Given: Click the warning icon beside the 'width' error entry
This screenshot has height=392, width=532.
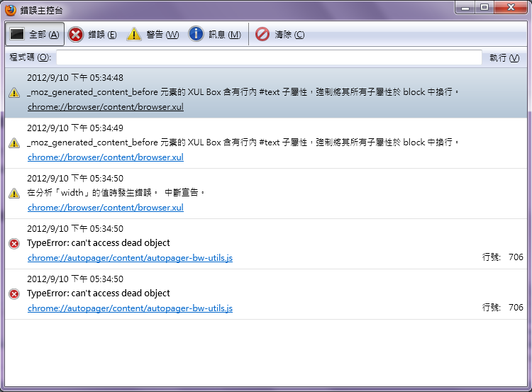Looking at the screenshot, I should point(14,194).
